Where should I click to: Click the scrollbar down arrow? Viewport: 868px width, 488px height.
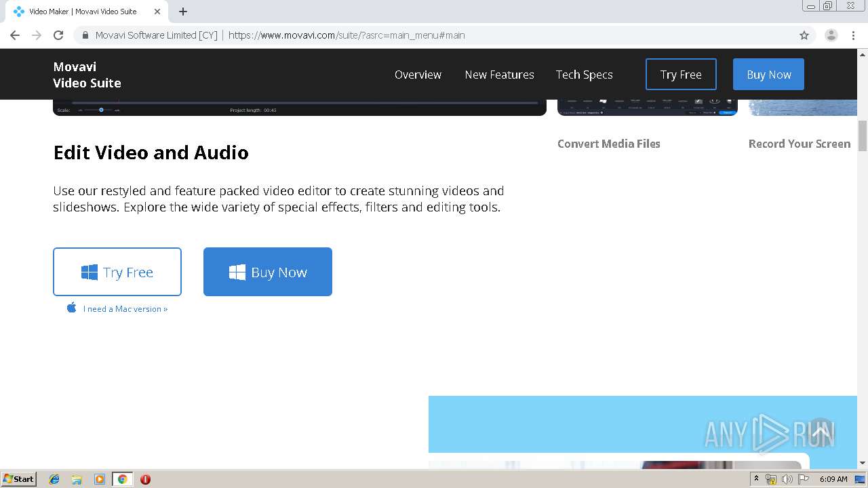(x=863, y=463)
